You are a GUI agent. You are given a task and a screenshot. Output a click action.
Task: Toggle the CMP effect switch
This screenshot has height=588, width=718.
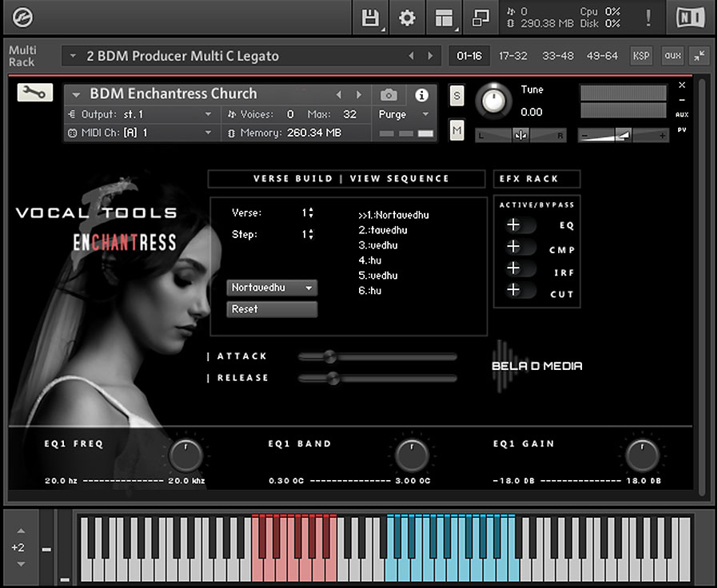click(x=521, y=247)
